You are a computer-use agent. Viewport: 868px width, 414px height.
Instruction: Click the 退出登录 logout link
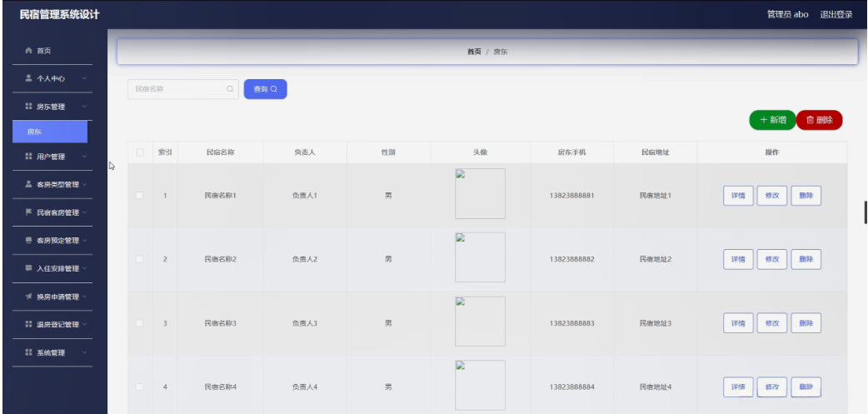pyautogui.click(x=836, y=15)
